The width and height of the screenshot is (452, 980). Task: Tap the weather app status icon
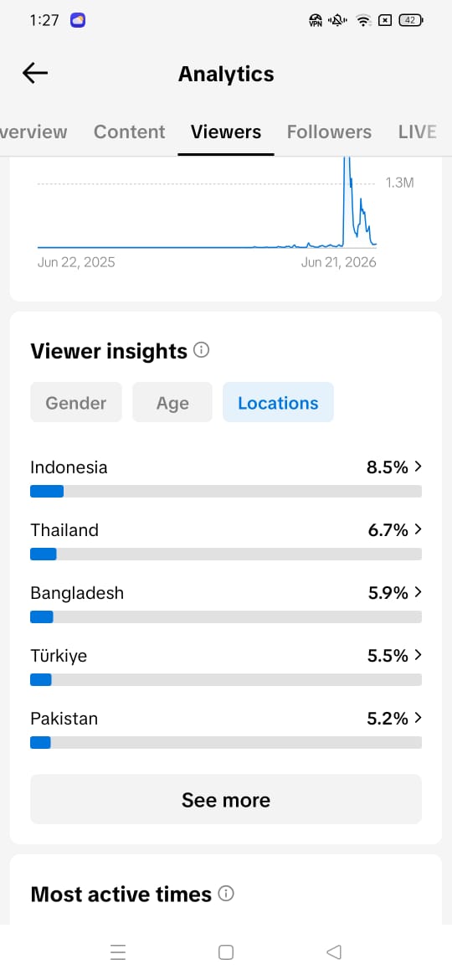point(78,20)
